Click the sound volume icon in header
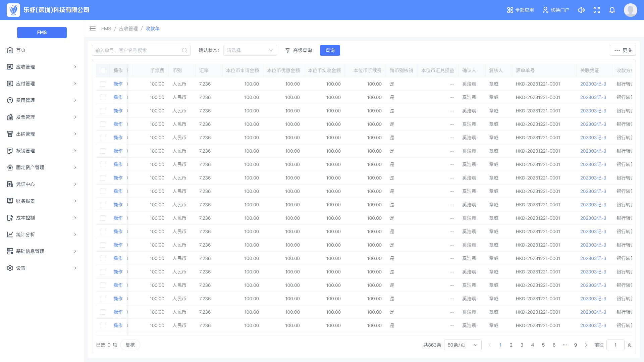 click(x=581, y=10)
